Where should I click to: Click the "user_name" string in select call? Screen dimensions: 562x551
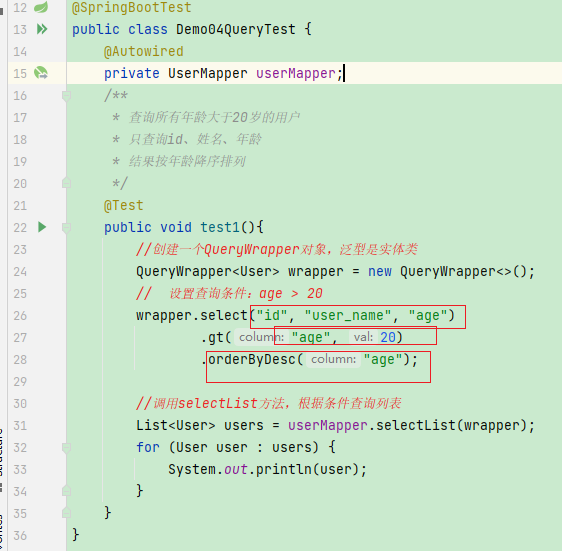tap(348, 316)
